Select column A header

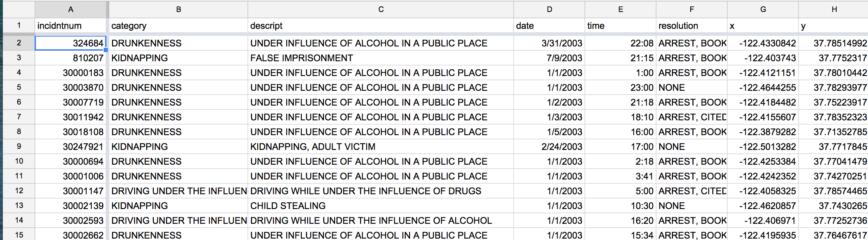[x=71, y=10]
